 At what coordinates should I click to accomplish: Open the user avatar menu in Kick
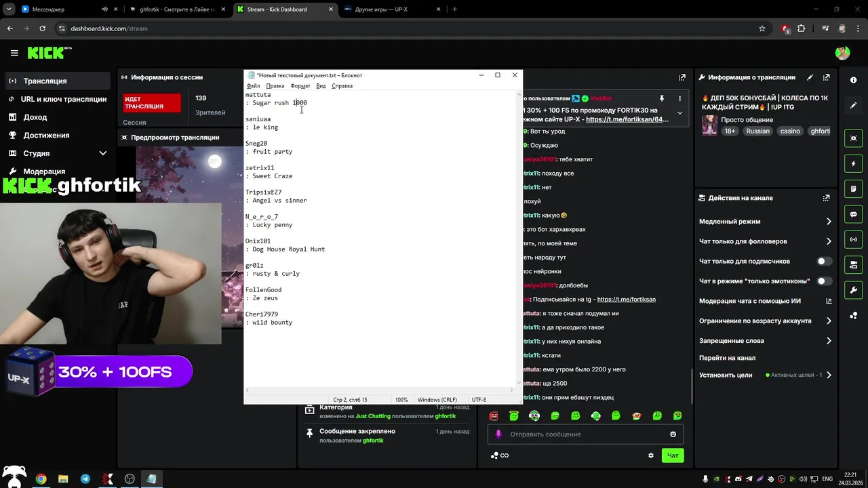click(842, 53)
